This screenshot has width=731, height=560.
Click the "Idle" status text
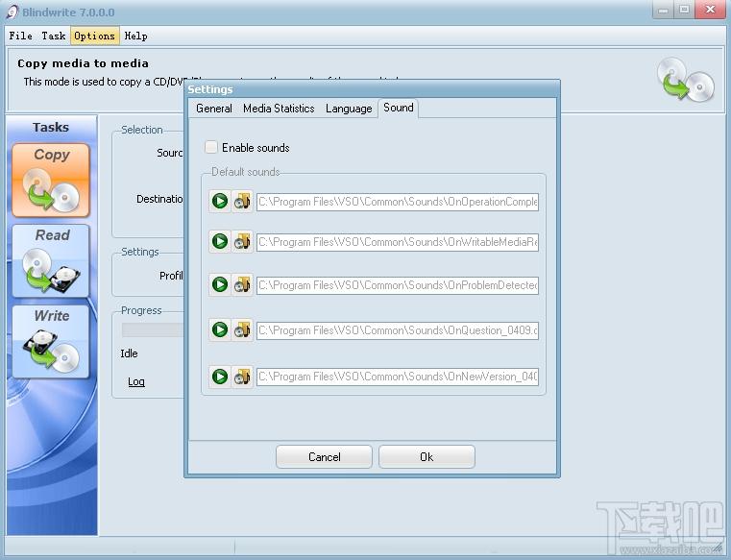tap(129, 353)
